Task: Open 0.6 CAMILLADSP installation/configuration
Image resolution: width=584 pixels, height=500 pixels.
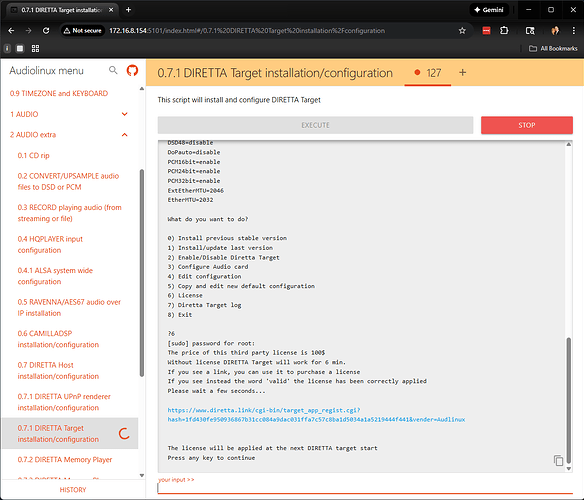Action: (58, 339)
